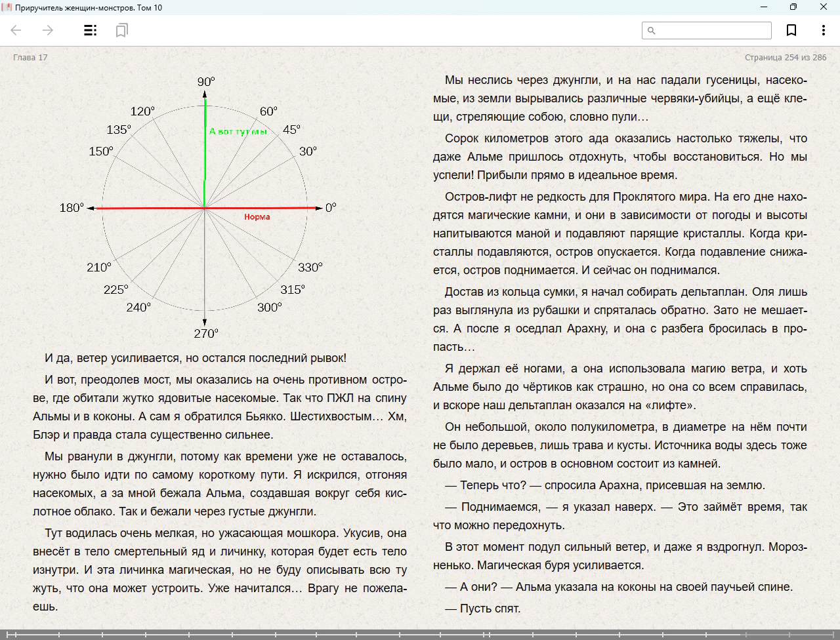Go forward with the right arrow icon
The width and height of the screenshot is (840, 640).
coord(48,30)
